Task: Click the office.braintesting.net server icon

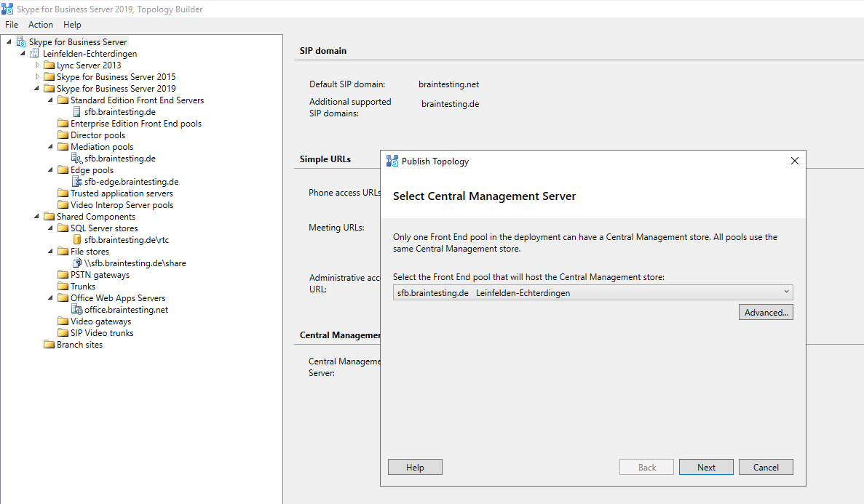Action: (x=76, y=310)
